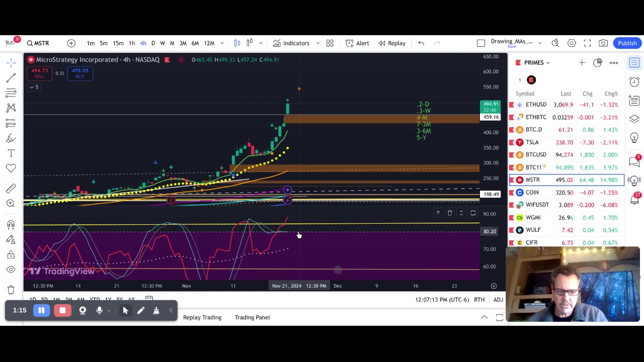Select the ruler measure tool

click(11, 189)
